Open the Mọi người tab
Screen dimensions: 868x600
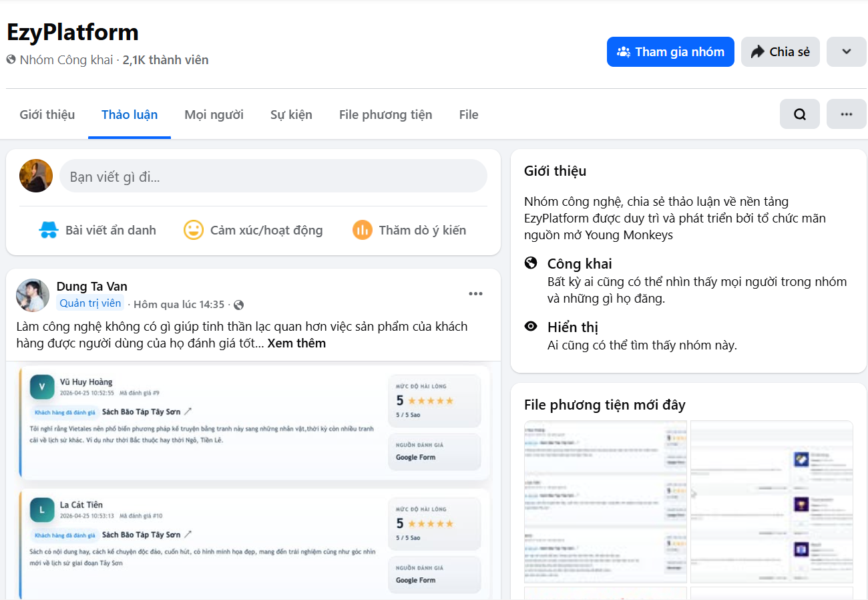214,115
